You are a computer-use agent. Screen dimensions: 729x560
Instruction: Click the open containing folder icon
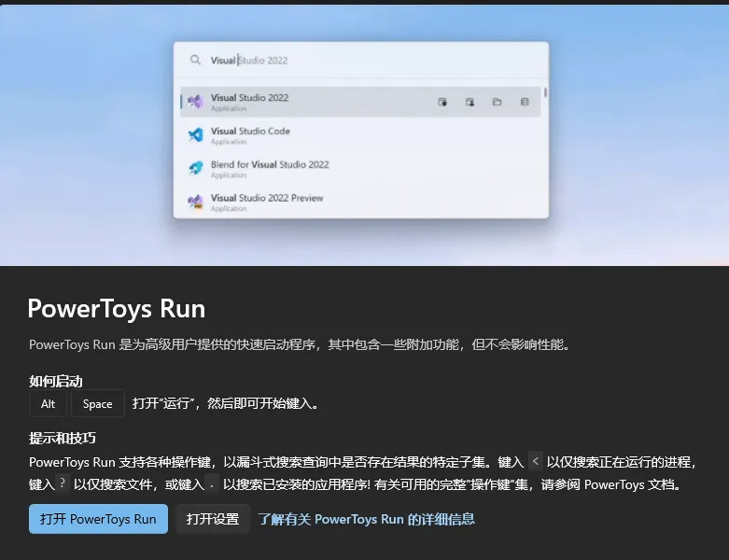pos(497,102)
